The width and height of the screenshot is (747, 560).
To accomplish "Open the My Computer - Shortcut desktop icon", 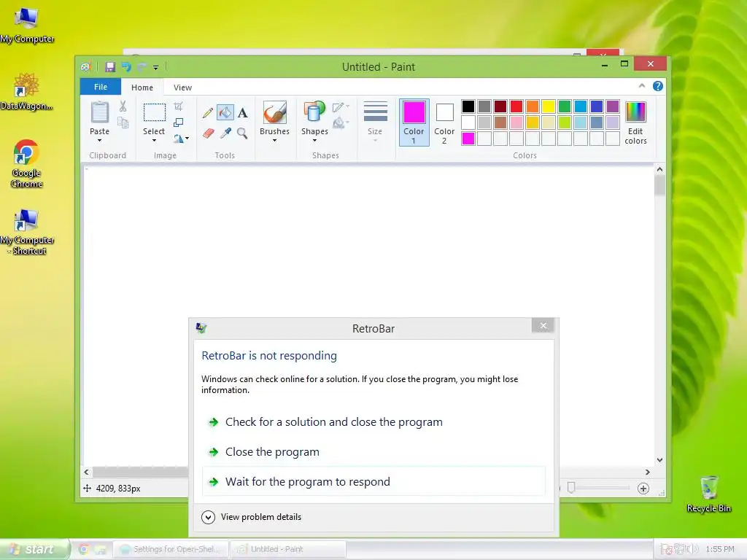I will [27, 232].
